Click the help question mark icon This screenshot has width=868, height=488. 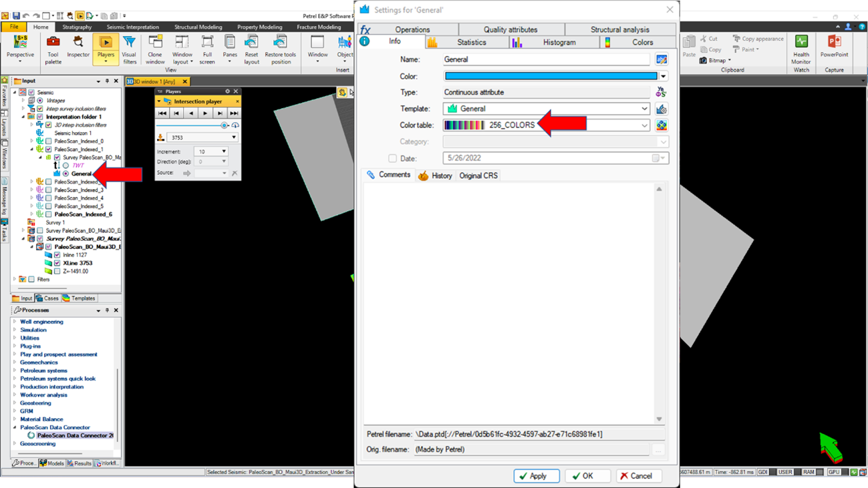tap(861, 27)
